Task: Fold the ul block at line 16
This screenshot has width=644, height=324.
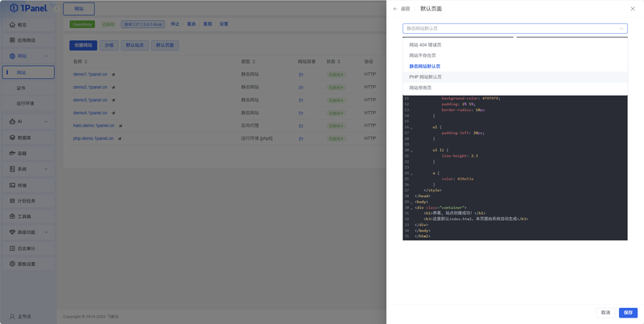Action: (x=411, y=128)
